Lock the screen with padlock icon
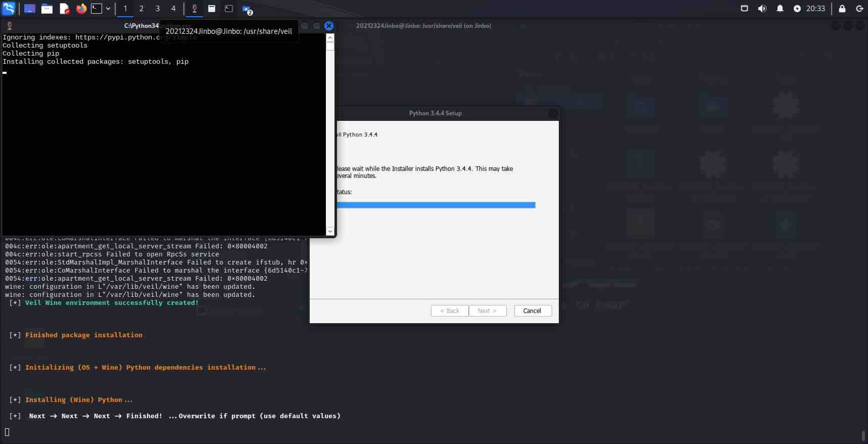The image size is (868, 444). click(842, 9)
